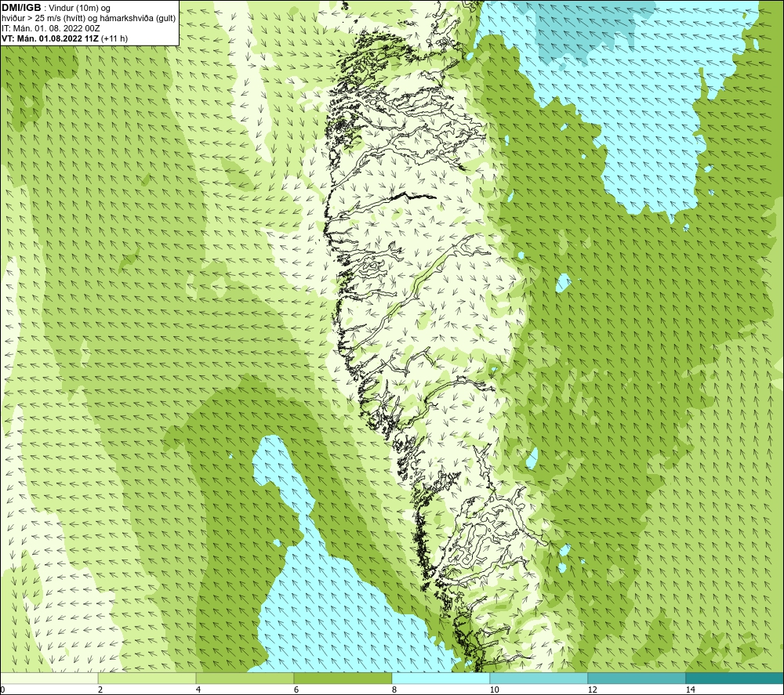Select the 12–14 m/s teal swatch
Image resolution: width=784 pixels, height=695 pixels.
click(x=637, y=679)
